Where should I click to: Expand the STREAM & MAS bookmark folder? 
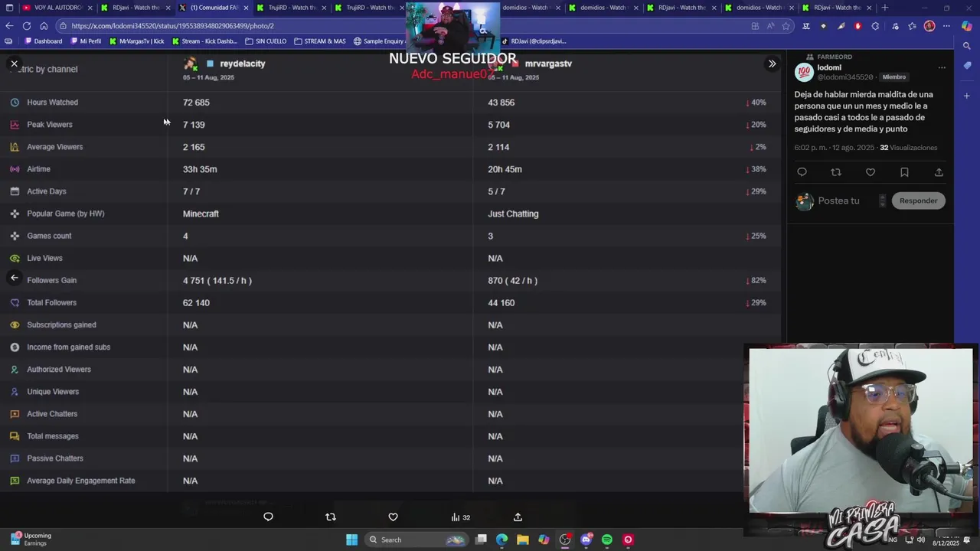tap(320, 41)
